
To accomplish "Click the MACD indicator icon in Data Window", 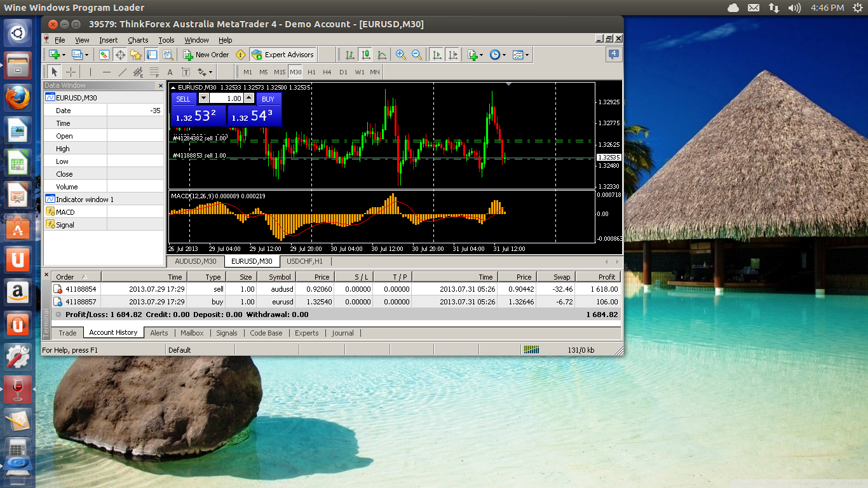I will (x=50, y=212).
